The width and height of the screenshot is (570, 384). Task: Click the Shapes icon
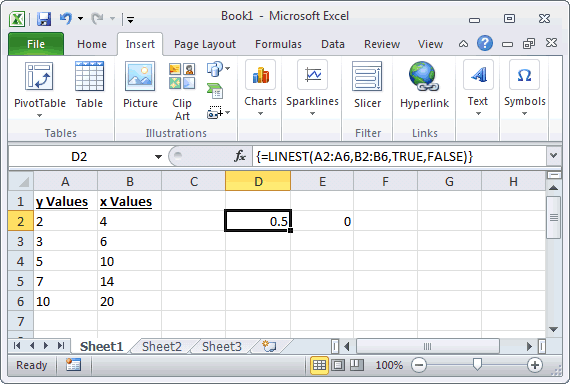214,69
